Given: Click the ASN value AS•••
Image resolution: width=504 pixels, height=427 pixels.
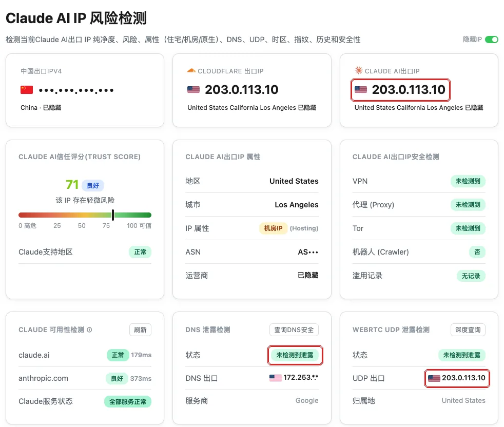Looking at the screenshot, I should pos(308,252).
